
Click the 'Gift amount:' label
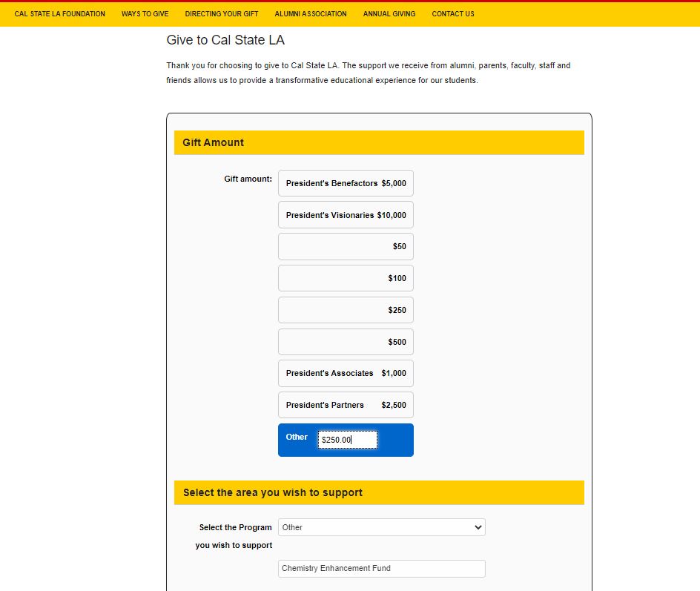click(248, 179)
